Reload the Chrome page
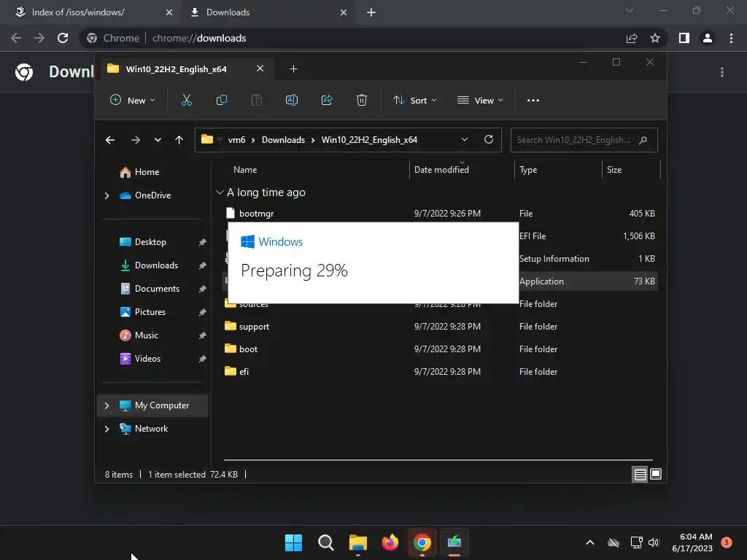The image size is (747, 560). (63, 38)
